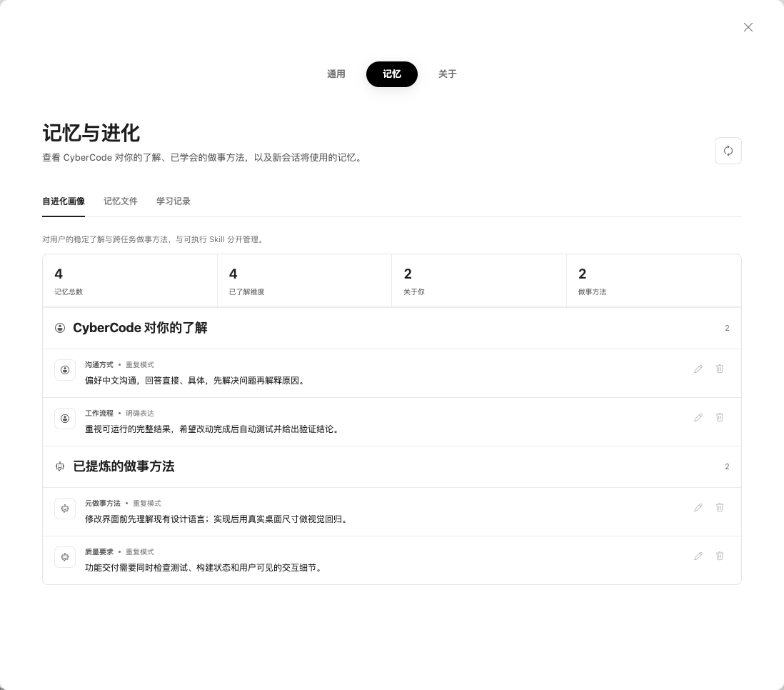The width and height of the screenshot is (784, 690).
Task: Click the CyberCode 对你的了解 section heading
Action: coord(140,328)
